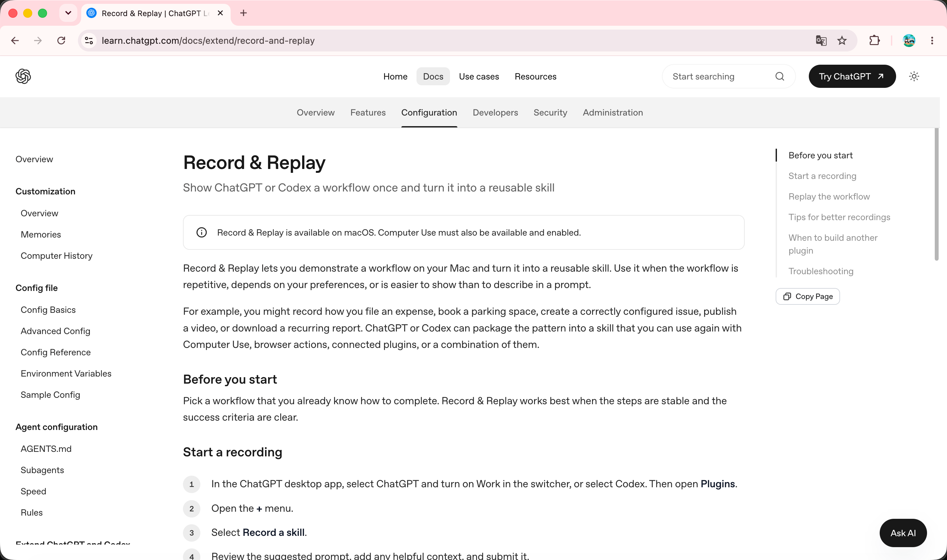
Task: Jump to Replay the workflow in contents
Action: click(829, 196)
